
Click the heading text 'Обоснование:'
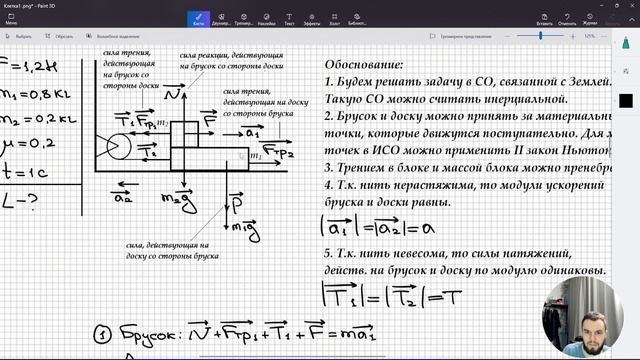[364, 64]
